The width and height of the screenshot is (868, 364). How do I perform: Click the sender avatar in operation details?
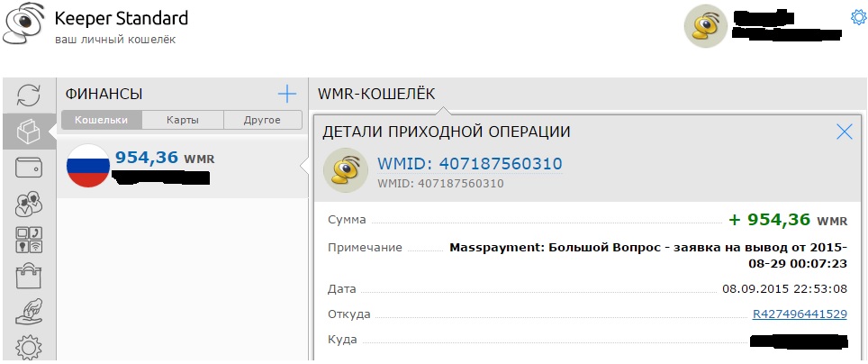tap(346, 170)
